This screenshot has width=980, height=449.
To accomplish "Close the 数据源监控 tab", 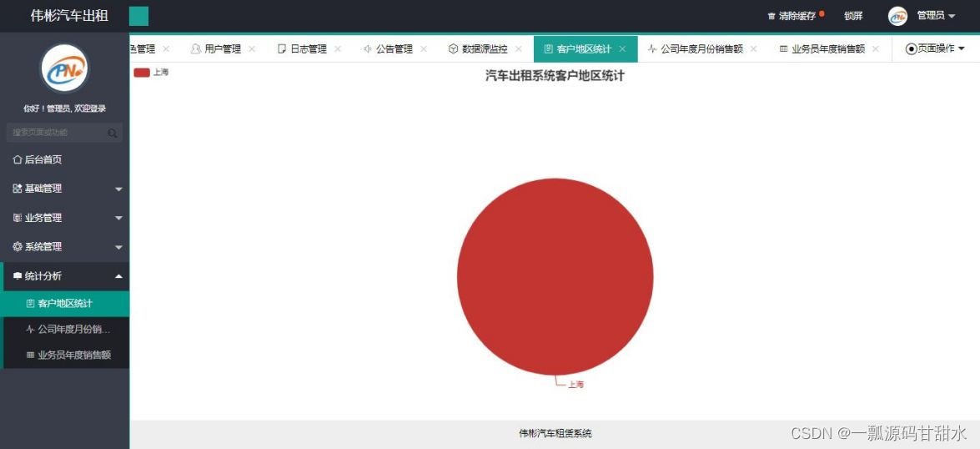I will tap(518, 48).
